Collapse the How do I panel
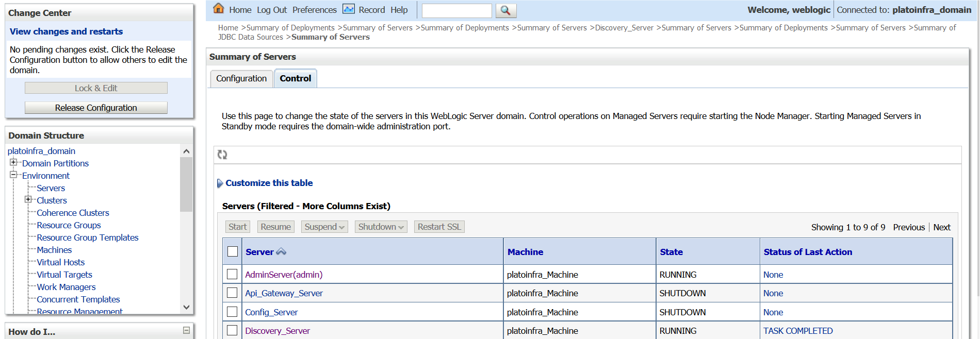980x339 pixels. (x=186, y=330)
